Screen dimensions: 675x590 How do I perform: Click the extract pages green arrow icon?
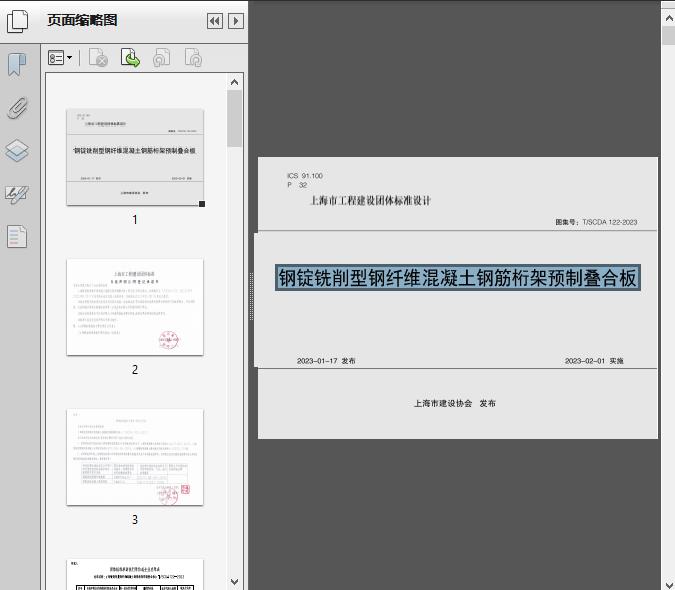130,58
